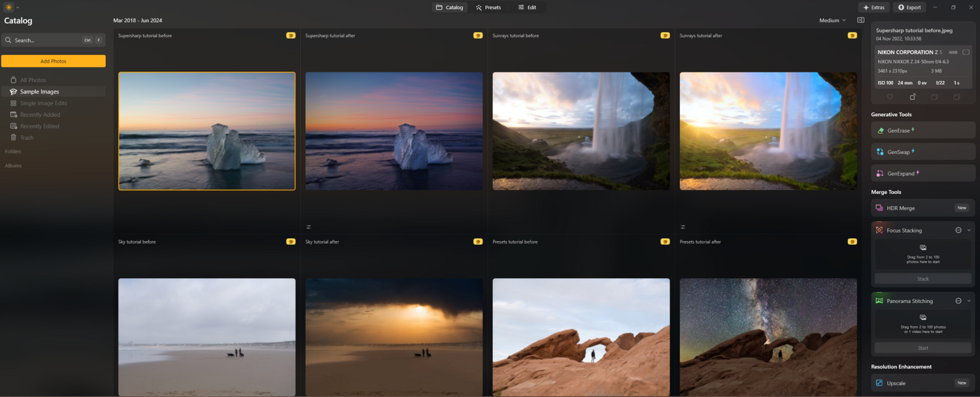Viewport: 980px width, 397px height.
Task: Open the Medium thumbnail size dropdown
Action: [832, 20]
